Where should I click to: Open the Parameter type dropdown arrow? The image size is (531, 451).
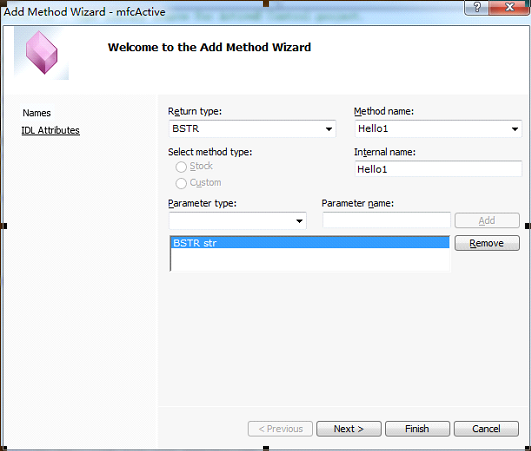(x=299, y=221)
